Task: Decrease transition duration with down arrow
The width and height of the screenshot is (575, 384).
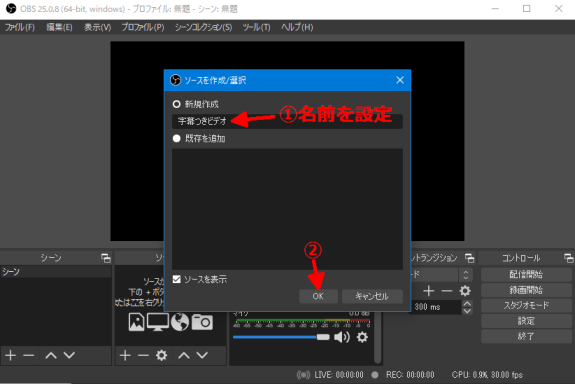Action: pos(467,311)
